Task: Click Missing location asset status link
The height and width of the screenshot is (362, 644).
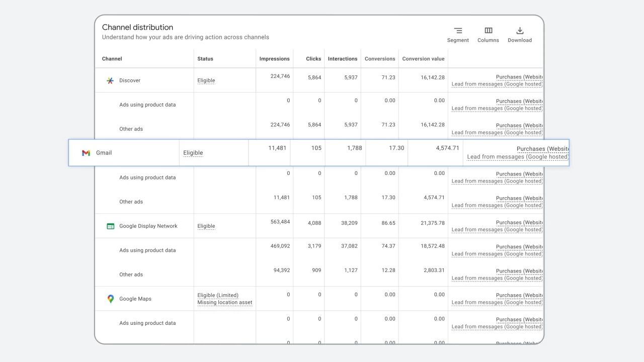Action: click(x=225, y=303)
